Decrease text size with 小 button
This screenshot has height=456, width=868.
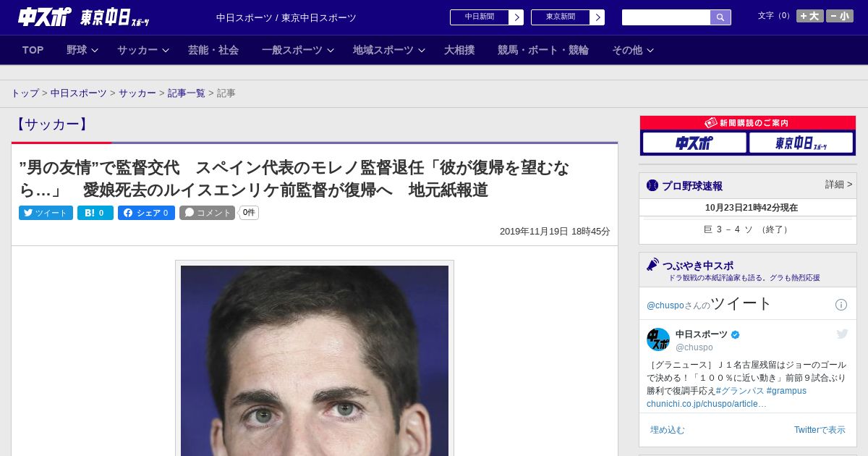(840, 16)
